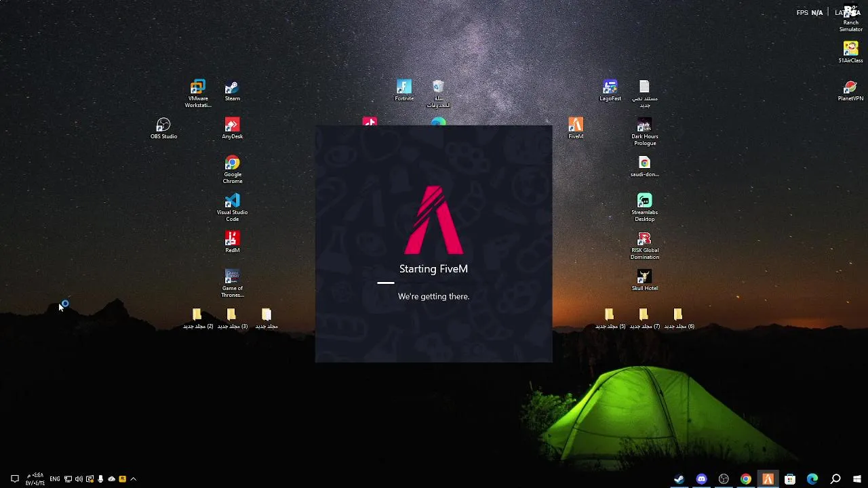This screenshot has width=868, height=488.
Task: Click the yellow tray icon beside the hidden-icons arrow
Action: [x=122, y=479]
